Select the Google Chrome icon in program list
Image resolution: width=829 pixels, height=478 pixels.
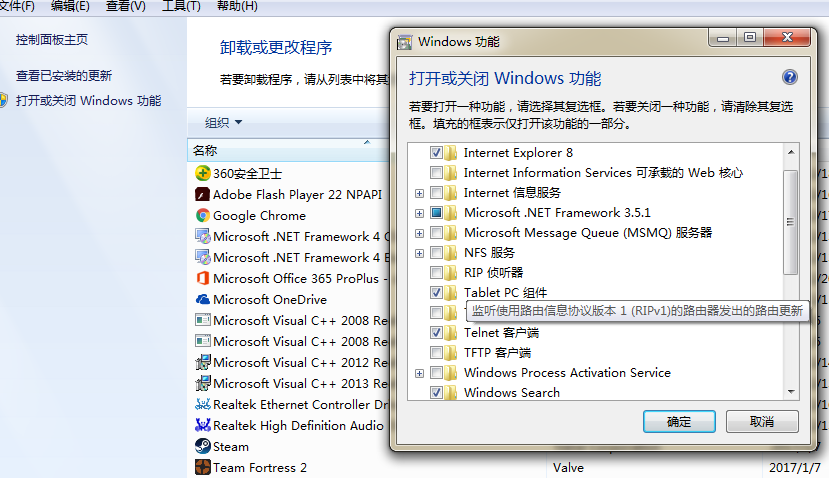(x=202, y=215)
